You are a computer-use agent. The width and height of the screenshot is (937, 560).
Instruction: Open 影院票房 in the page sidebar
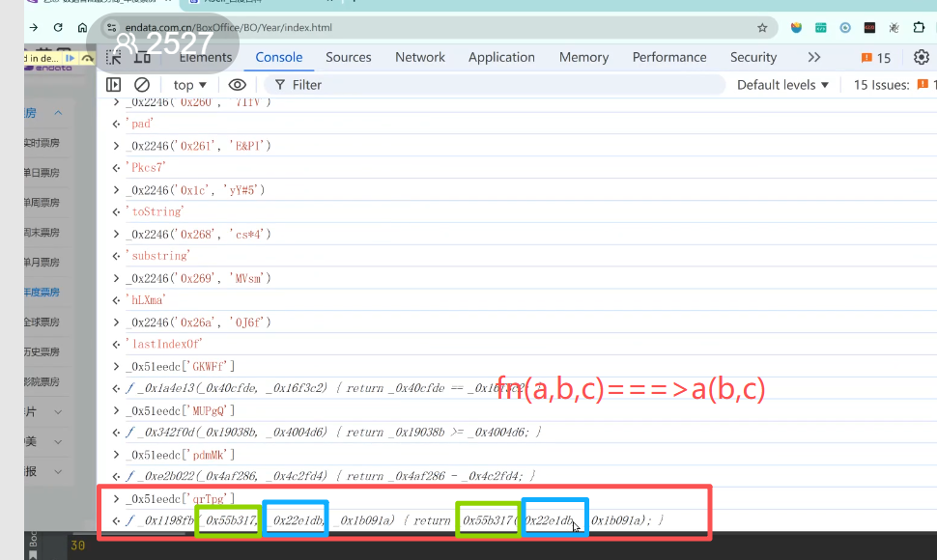click(x=42, y=382)
